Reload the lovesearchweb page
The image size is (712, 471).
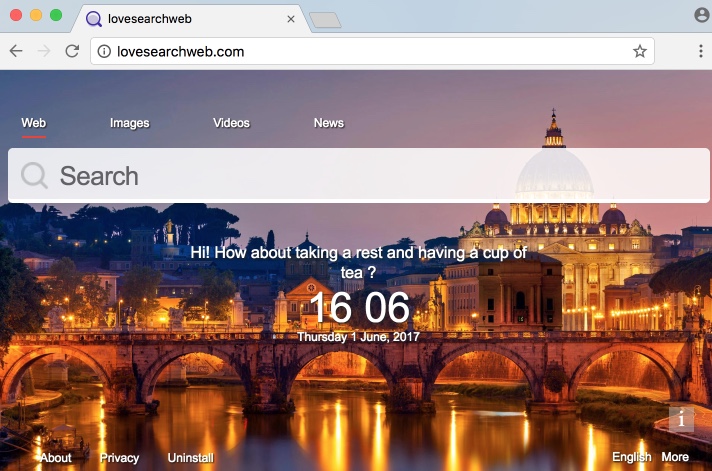pyautogui.click(x=72, y=51)
